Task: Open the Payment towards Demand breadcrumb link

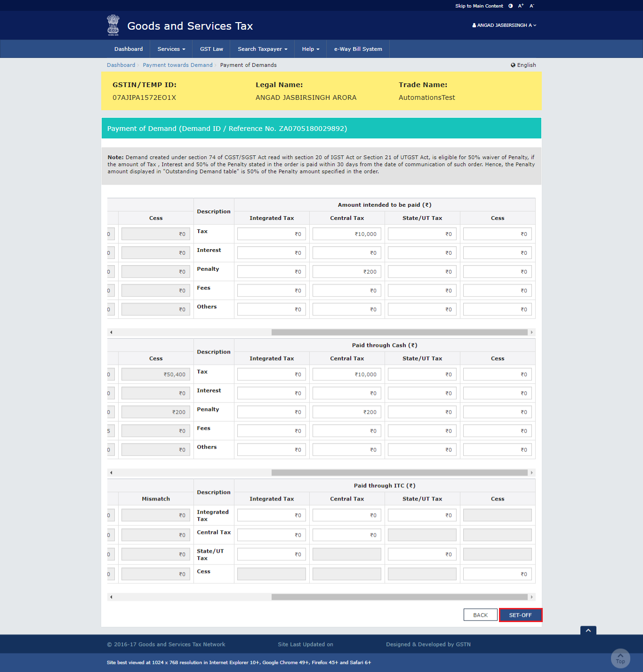Action: (177, 65)
